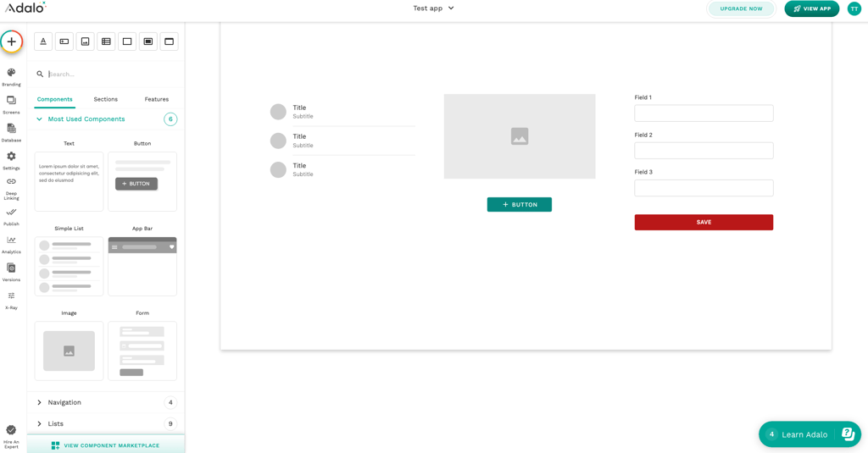Click View Component Marketplace
Image resolution: width=868 pixels, height=453 pixels.
[x=106, y=445]
